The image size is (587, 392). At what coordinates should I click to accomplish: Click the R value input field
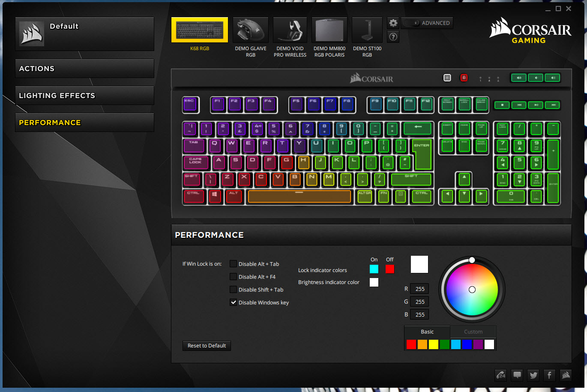coord(419,289)
